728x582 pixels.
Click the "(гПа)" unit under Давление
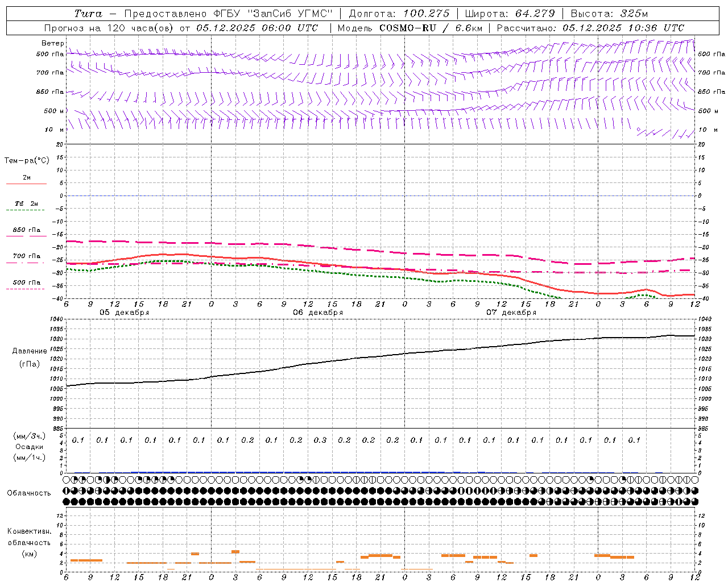tap(30, 364)
